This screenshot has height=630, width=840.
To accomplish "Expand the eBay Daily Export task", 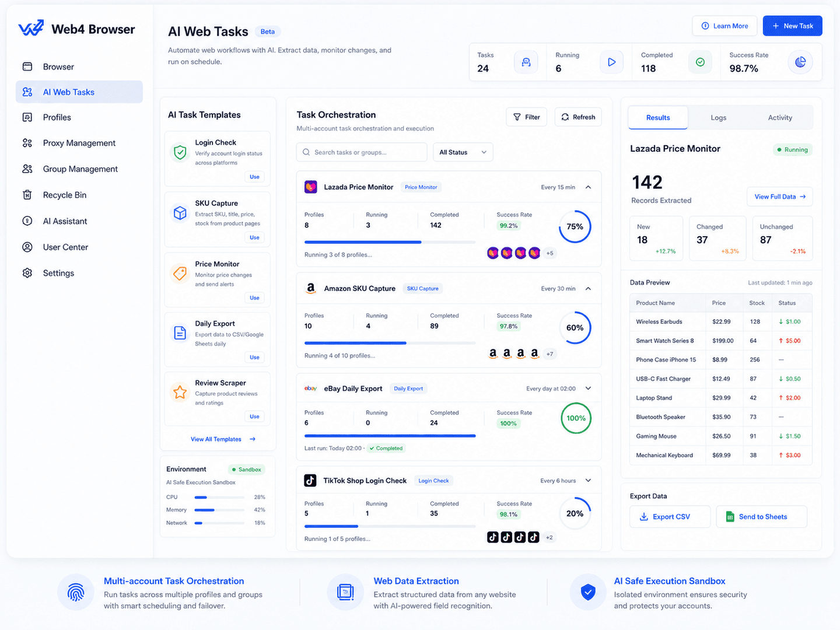I will tap(588, 388).
